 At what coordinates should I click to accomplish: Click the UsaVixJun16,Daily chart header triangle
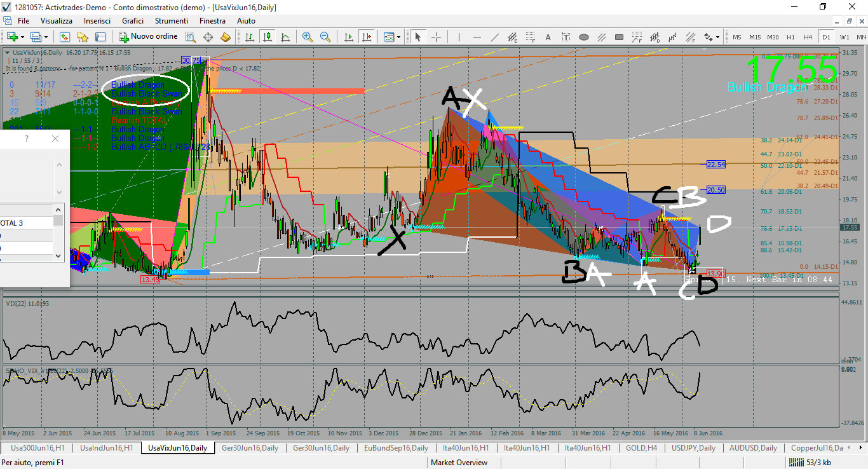click(x=8, y=53)
